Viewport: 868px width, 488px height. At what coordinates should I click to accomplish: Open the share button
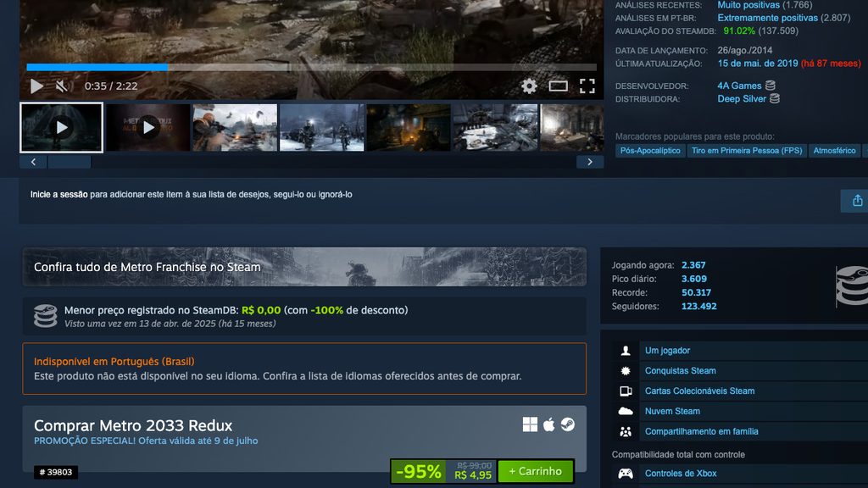pos(857,200)
